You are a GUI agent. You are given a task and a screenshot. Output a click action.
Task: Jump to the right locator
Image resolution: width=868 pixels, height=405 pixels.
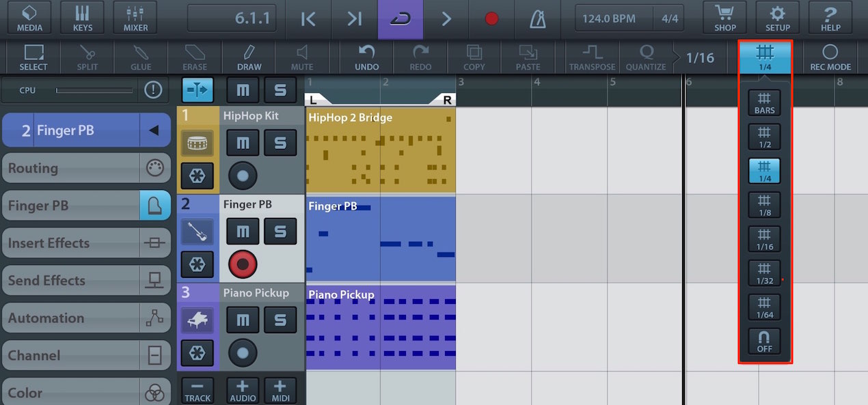coord(354,19)
